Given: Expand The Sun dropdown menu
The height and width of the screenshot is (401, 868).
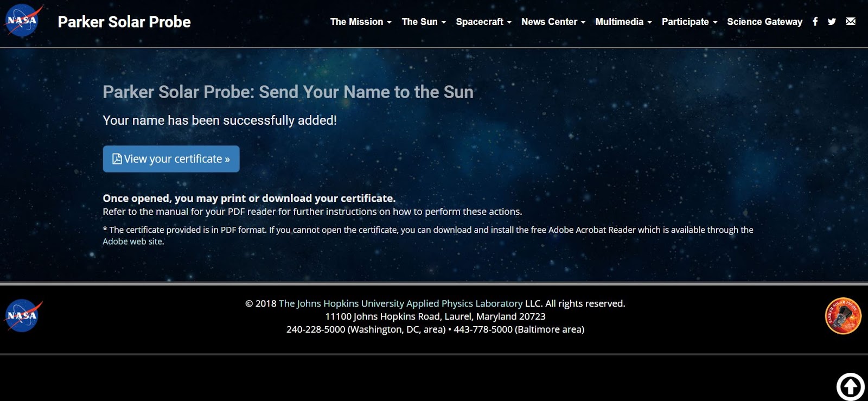Looking at the screenshot, I should coord(424,22).
